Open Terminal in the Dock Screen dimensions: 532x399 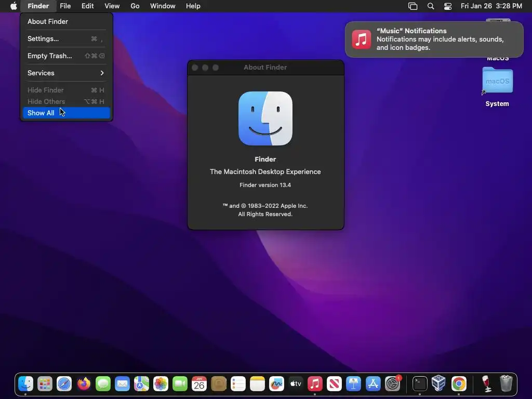pyautogui.click(x=420, y=384)
